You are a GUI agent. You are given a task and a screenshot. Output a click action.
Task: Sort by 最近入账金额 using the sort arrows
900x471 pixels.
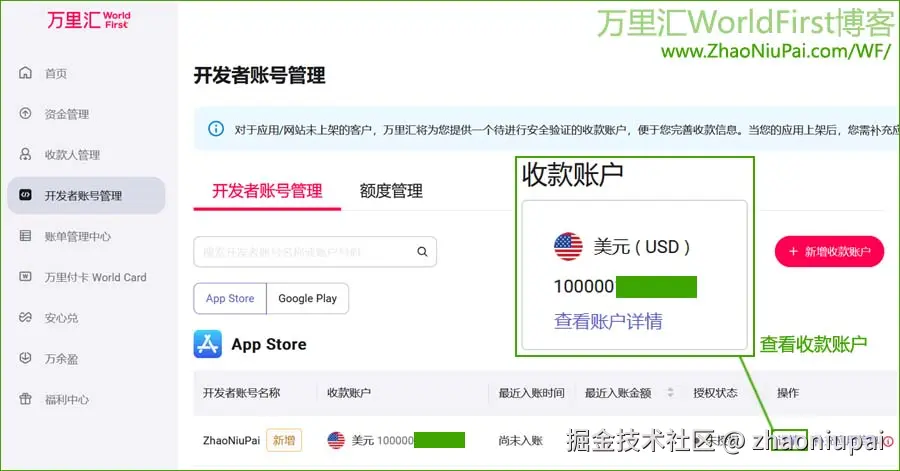tap(670, 392)
